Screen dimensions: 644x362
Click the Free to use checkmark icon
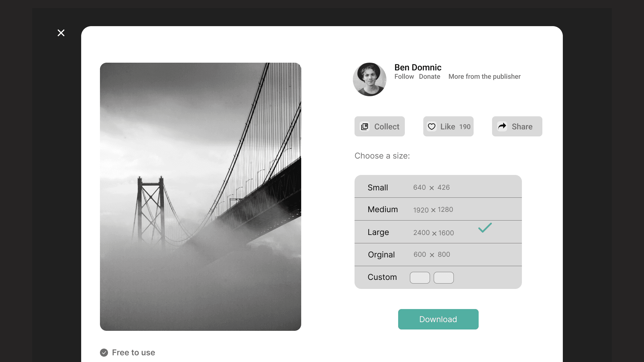[x=104, y=352]
